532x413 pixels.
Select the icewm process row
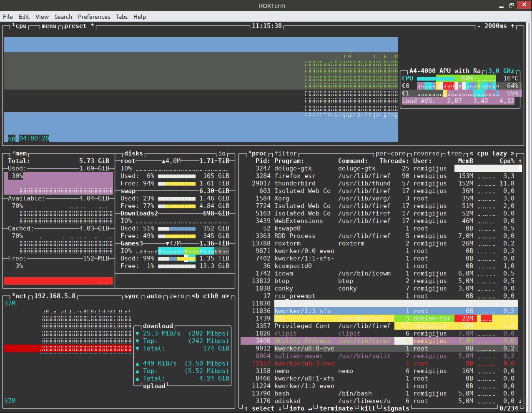[x=379, y=273]
